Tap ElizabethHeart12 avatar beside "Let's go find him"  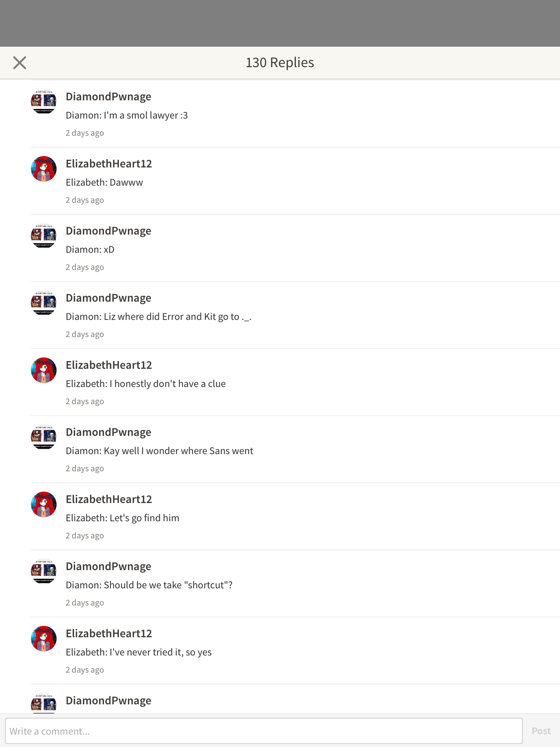[44, 505]
